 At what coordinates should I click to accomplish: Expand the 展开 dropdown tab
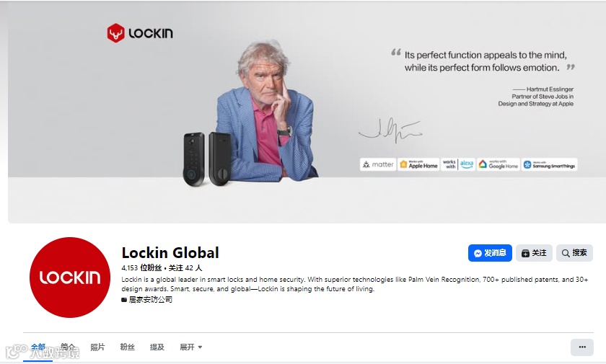[191, 347]
